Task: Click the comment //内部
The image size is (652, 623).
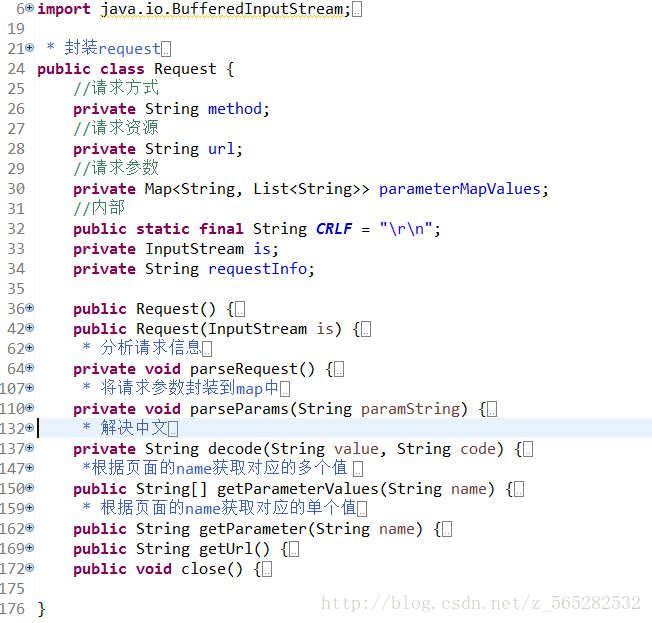Action: click(x=99, y=208)
